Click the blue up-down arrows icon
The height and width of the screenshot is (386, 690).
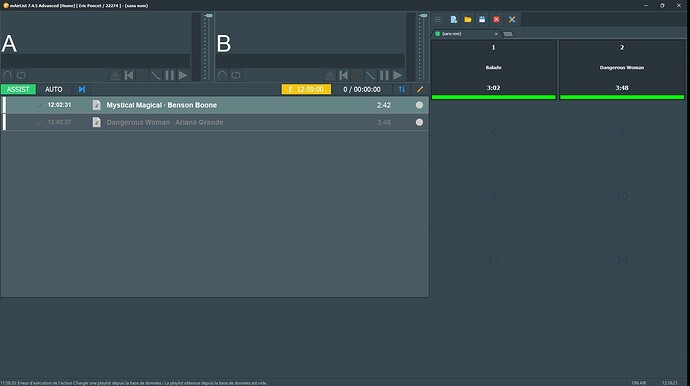click(x=402, y=89)
